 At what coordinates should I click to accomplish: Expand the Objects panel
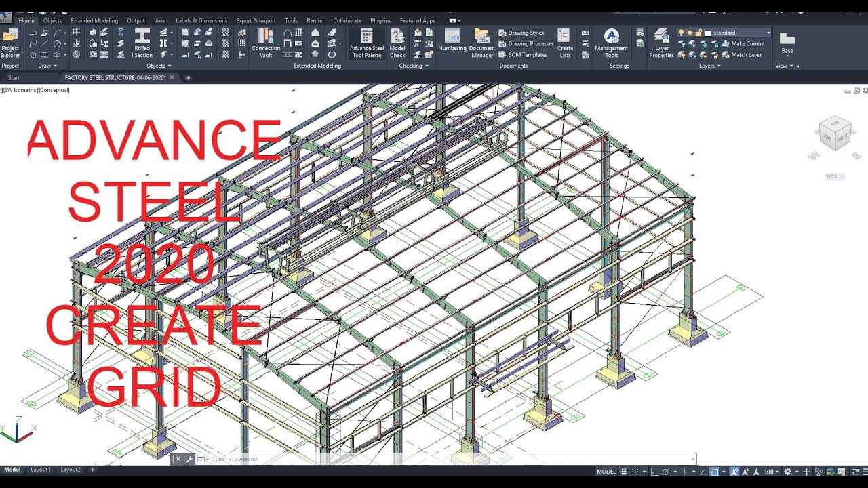(x=159, y=66)
